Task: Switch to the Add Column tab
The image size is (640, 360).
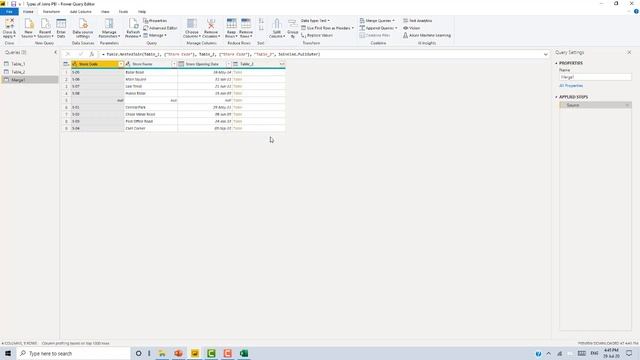Action: (x=80, y=12)
